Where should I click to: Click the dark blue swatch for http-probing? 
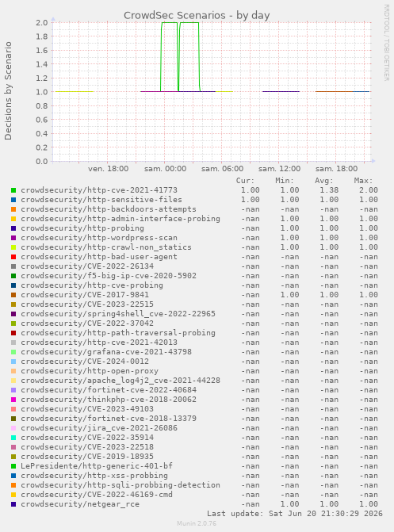[13, 228]
